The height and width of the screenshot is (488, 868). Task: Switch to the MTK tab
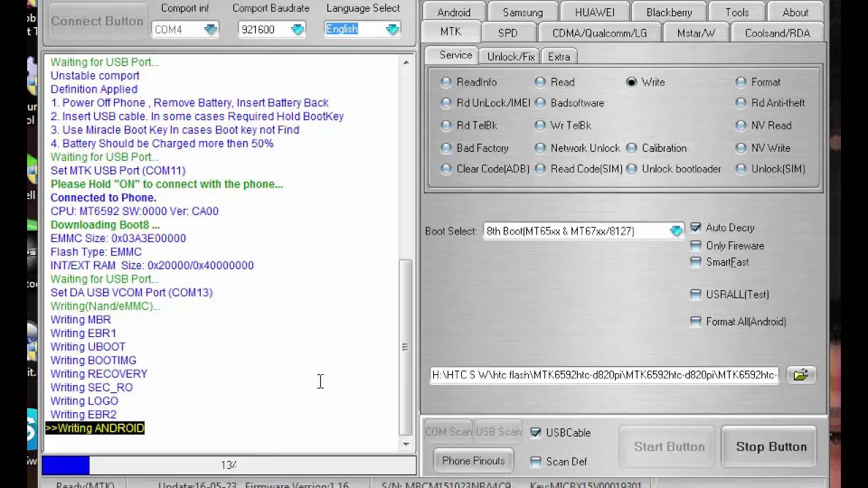pyautogui.click(x=450, y=32)
